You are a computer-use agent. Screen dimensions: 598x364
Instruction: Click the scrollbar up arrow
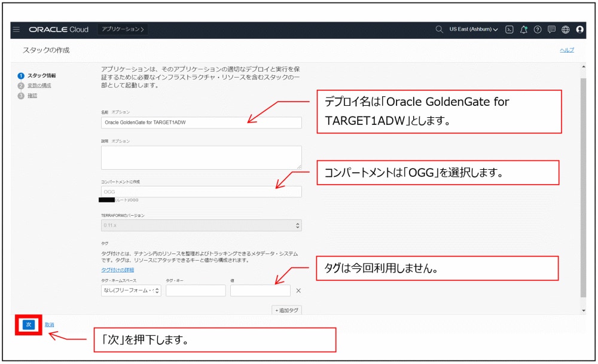pos(584,67)
